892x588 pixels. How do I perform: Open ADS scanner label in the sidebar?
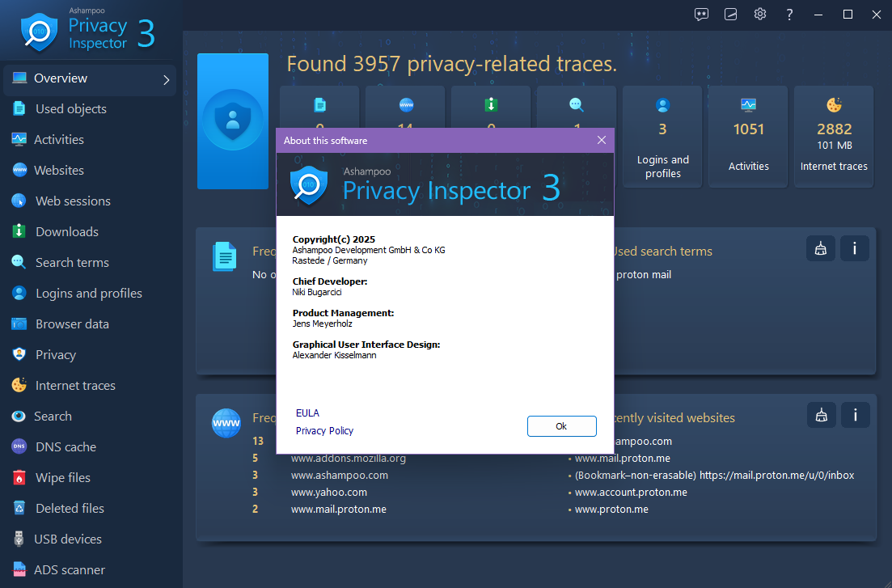pyautogui.click(x=70, y=569)
